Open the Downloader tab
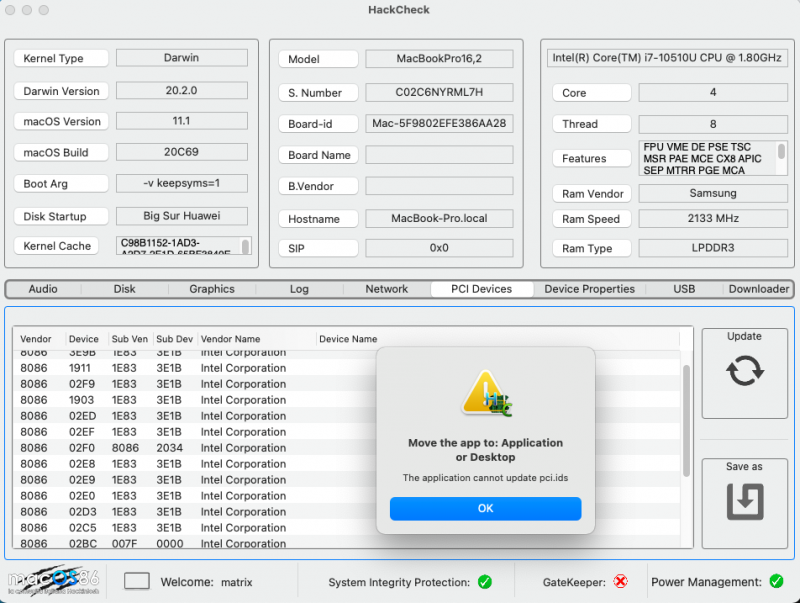 point(758,289)
